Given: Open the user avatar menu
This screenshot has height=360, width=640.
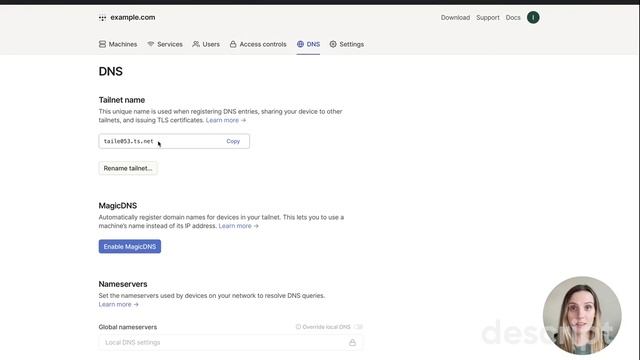Looking at the screenshot, I should [533, 18].
